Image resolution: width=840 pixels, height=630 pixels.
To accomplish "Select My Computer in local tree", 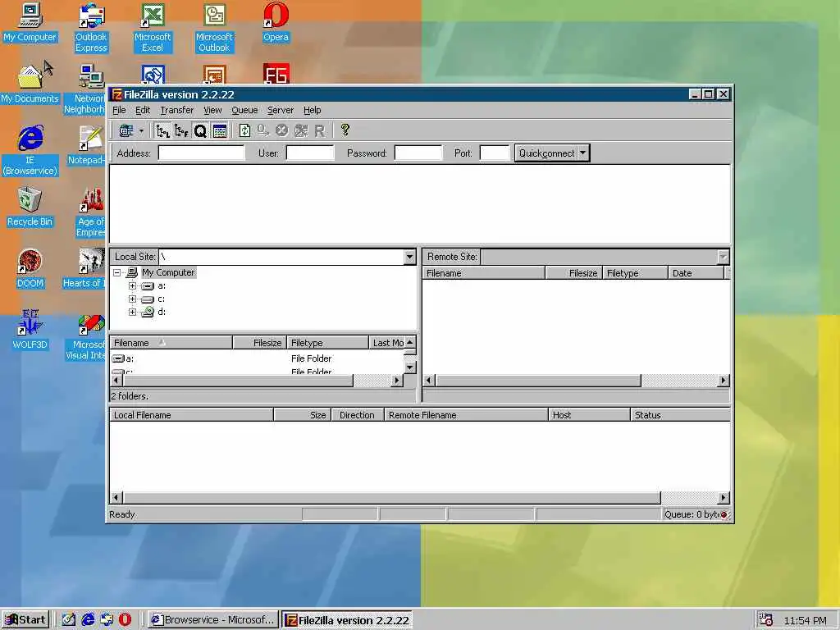I will (167, 272).
